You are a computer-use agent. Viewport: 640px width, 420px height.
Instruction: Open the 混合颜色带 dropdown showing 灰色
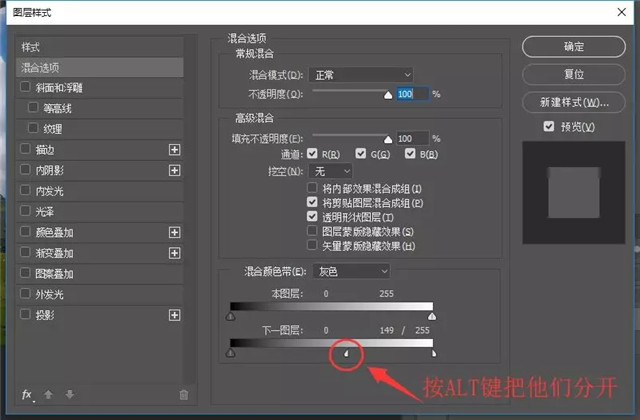(351, 271)
